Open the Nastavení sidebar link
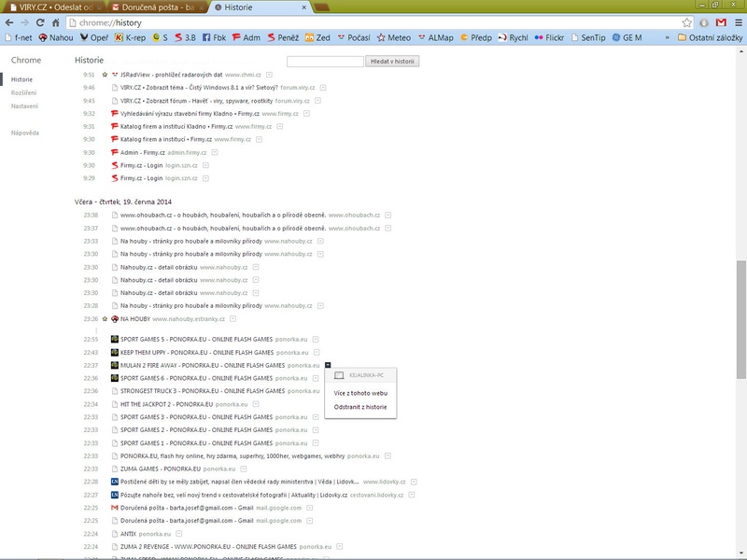This screenshot has width=747, height=560. point(24,105)
